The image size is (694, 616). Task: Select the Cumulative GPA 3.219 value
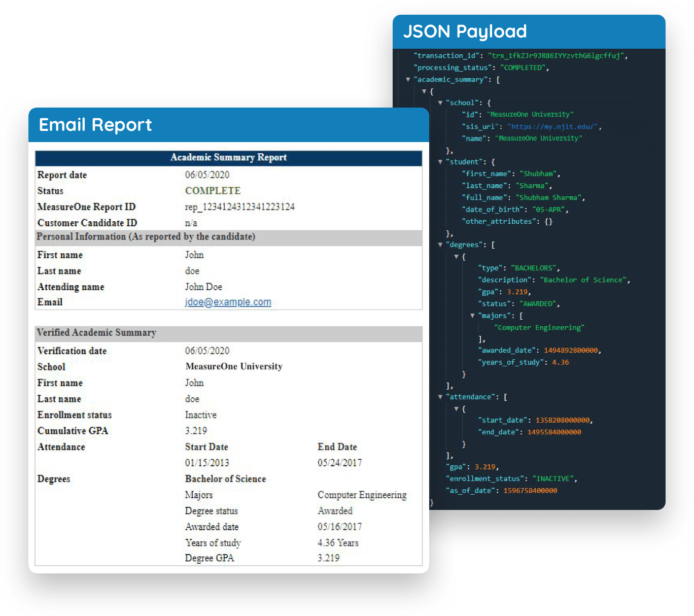[x=195, y=430]
